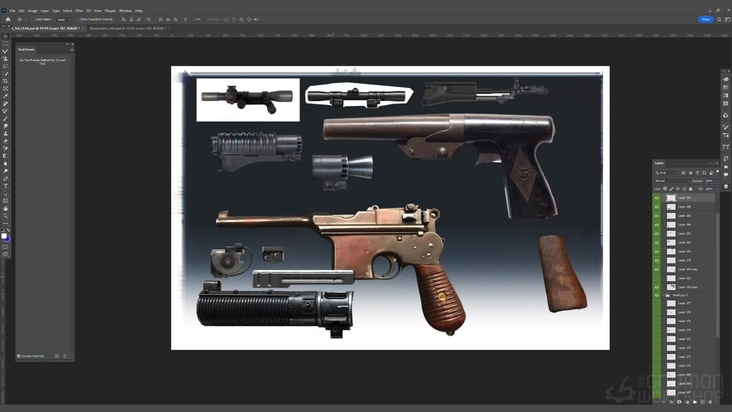The image size is (732, 412).
Task: Go to Home screen icon
Action: pos(8,19)
